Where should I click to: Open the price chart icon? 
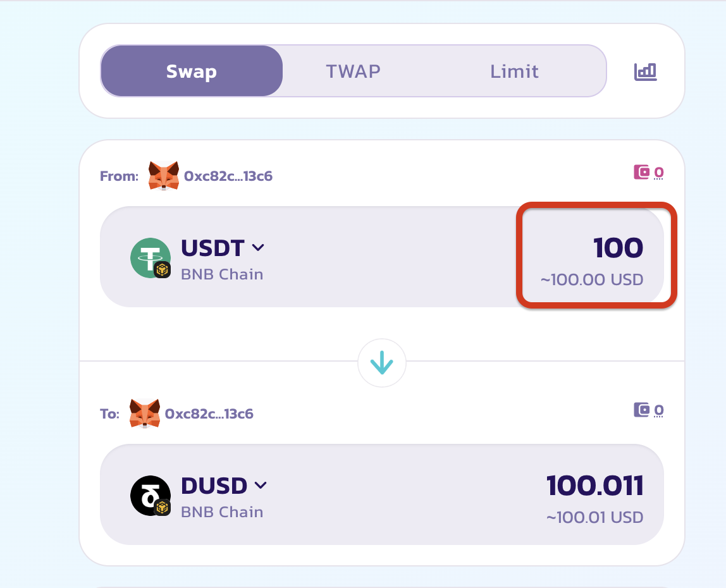645,71
